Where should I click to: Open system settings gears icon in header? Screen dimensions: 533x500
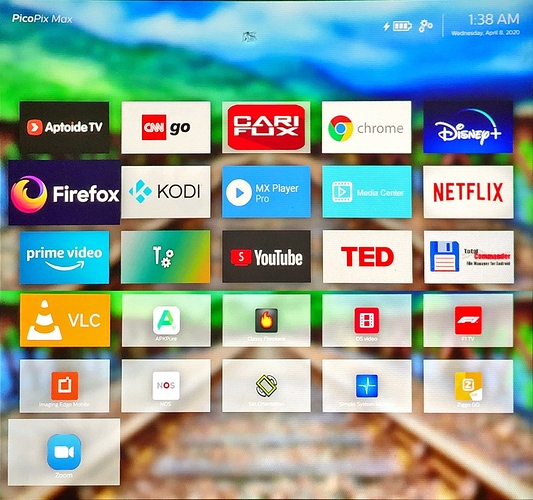tap(425, 25)
